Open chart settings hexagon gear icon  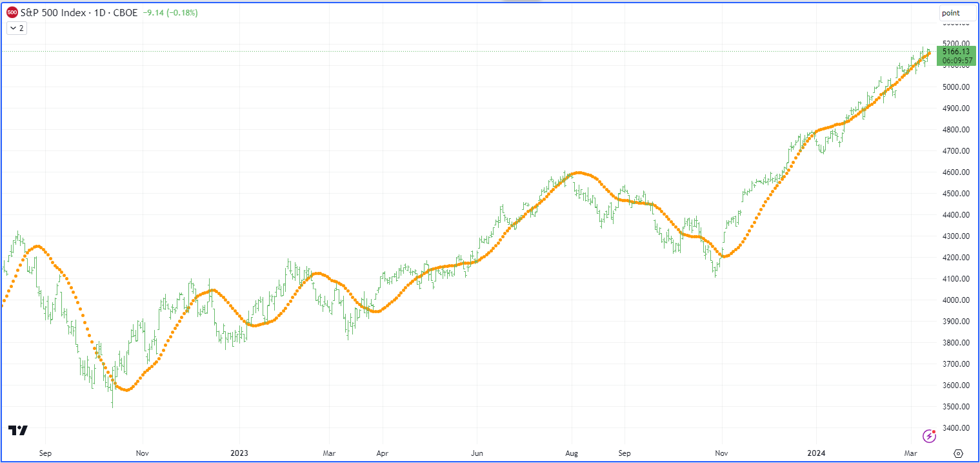[958, 453]
